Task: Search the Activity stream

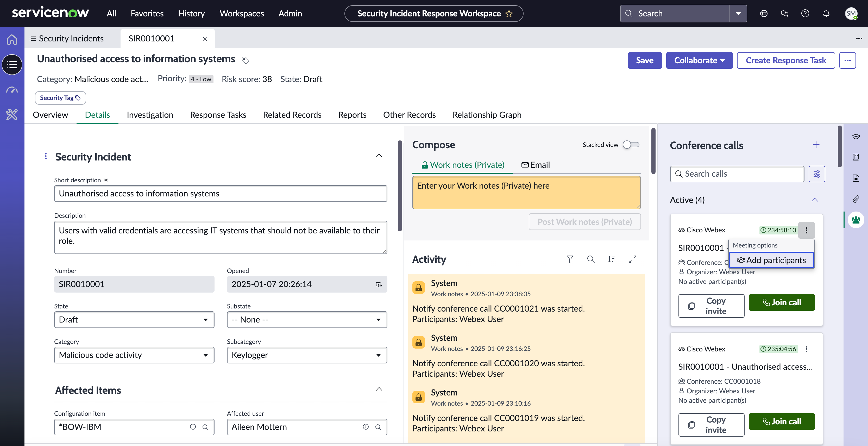Action: coord(591,259)
